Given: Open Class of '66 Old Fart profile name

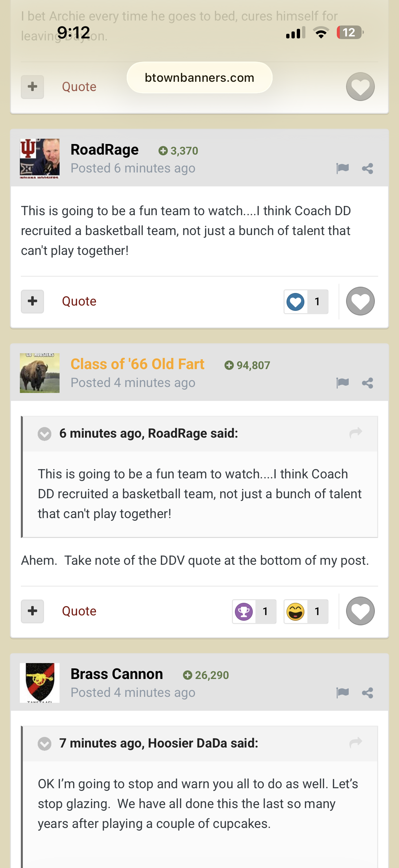Looking at the screenshot, I should click(137, 364).
